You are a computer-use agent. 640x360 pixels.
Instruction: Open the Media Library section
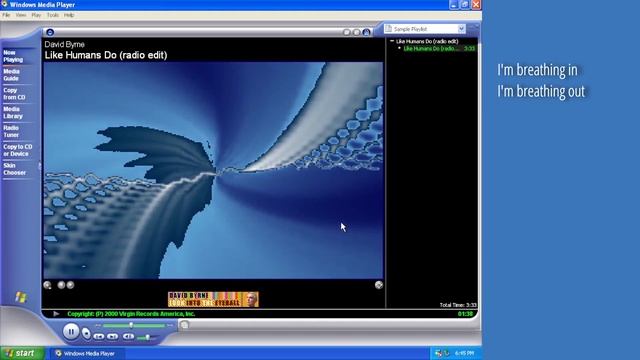[x=13, y=113]
